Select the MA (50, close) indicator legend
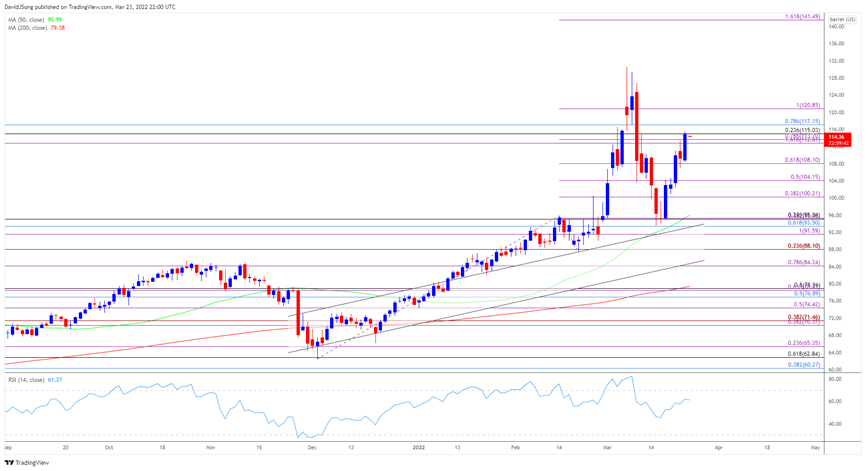Image resolution: width=866 pixels, height=471 pixels. (x=35, y=20)
